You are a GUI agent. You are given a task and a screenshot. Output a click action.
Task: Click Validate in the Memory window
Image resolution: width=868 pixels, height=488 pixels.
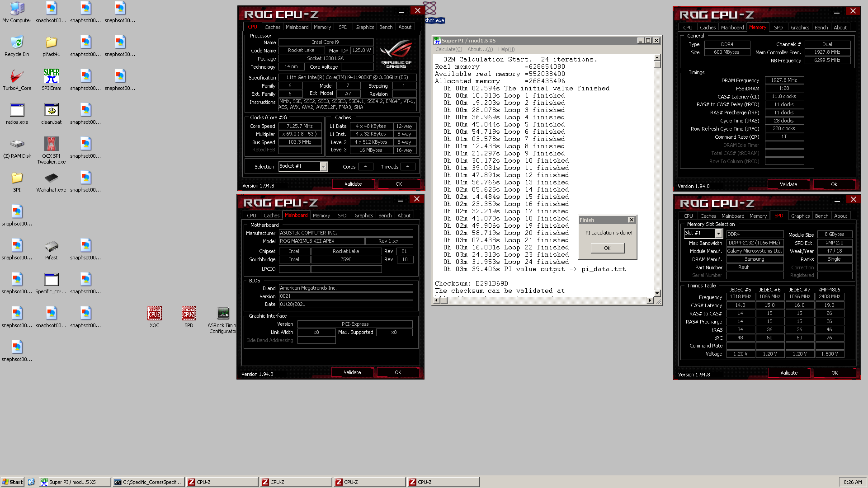(788, 184)
